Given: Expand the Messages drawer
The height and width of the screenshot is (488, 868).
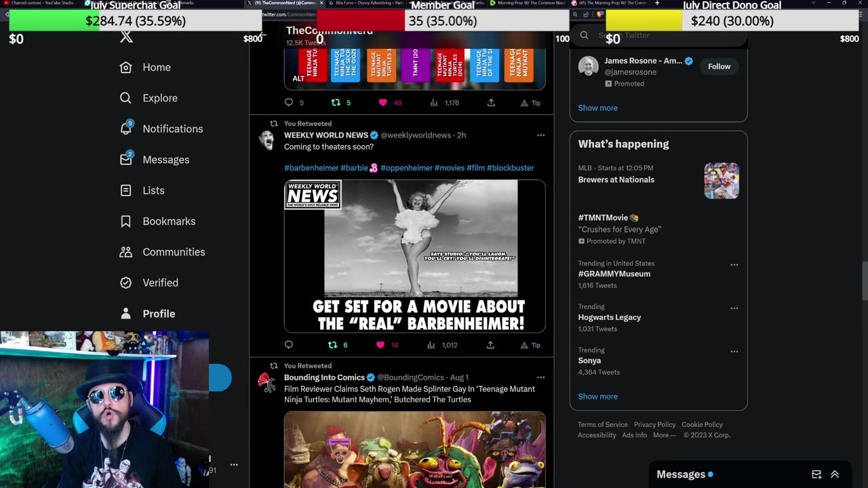Looking at the screenshot, I should coord(835,474).
